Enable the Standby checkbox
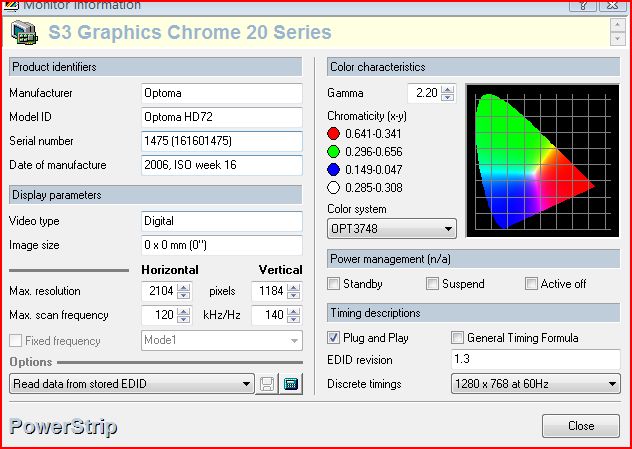 point(333,284)
